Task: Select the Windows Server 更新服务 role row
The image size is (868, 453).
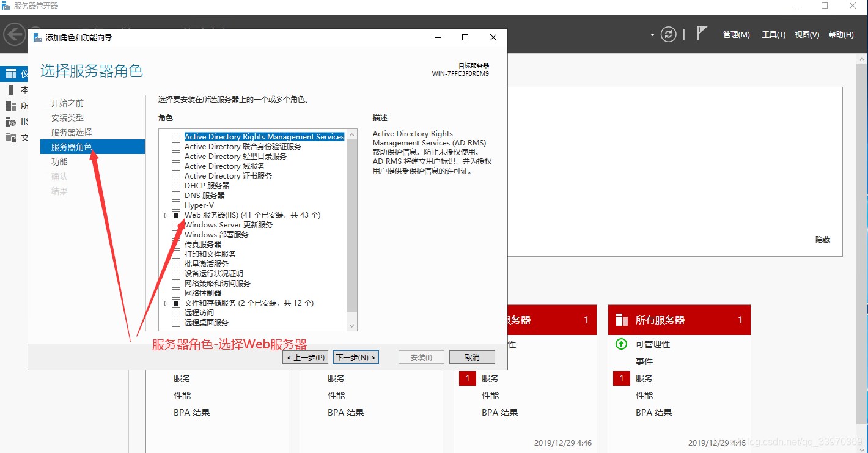Action: [229, 225]
